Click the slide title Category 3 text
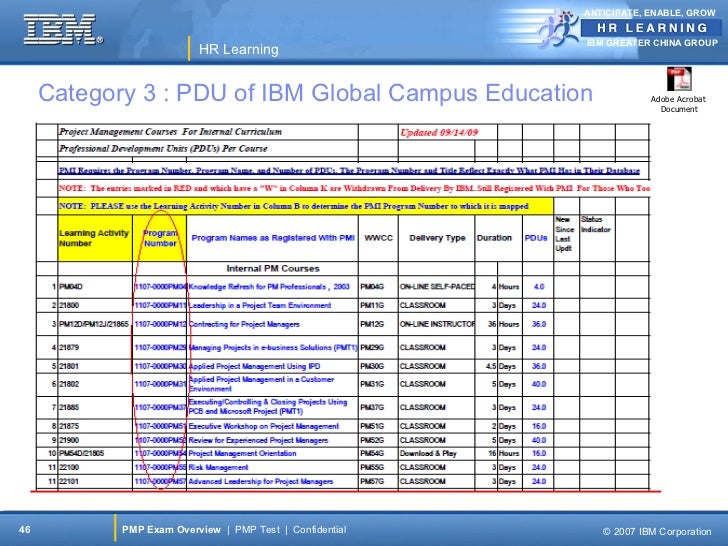The width and height of the screenshot is (728, 546). (315, 94)
